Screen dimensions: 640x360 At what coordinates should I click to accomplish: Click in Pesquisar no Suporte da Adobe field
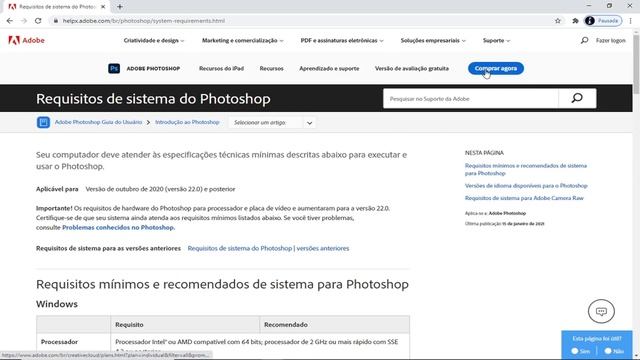click(x=471, y=98)
